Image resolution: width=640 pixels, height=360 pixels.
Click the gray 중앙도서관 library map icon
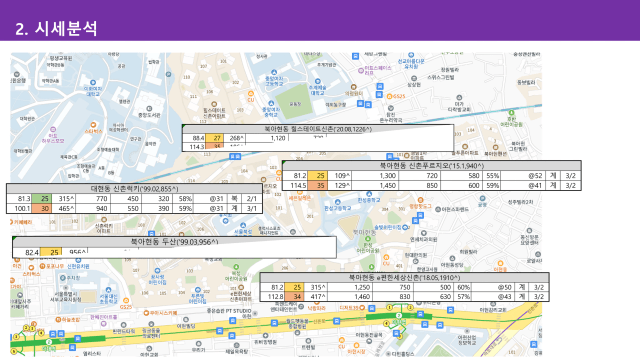click(x=149, y=109)
